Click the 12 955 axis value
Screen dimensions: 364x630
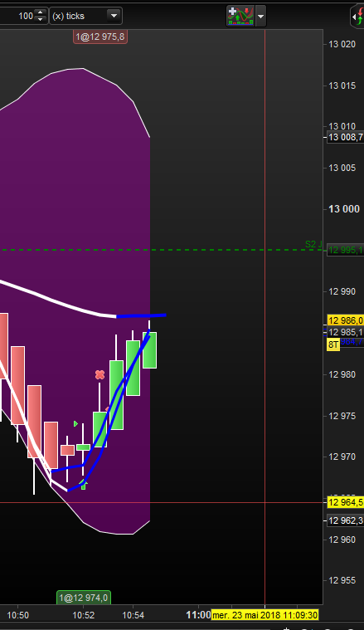[342, 580]
